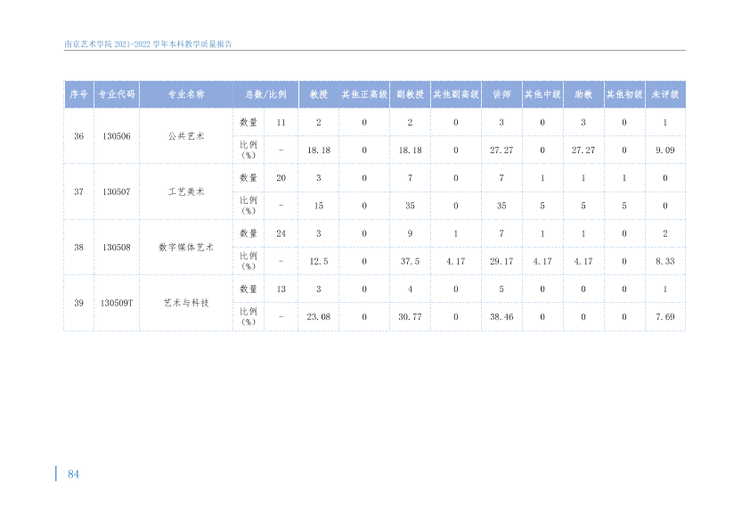Screen dimensions: 750x530
Task: Select the 讲师 column header
Action: point(501,94)
